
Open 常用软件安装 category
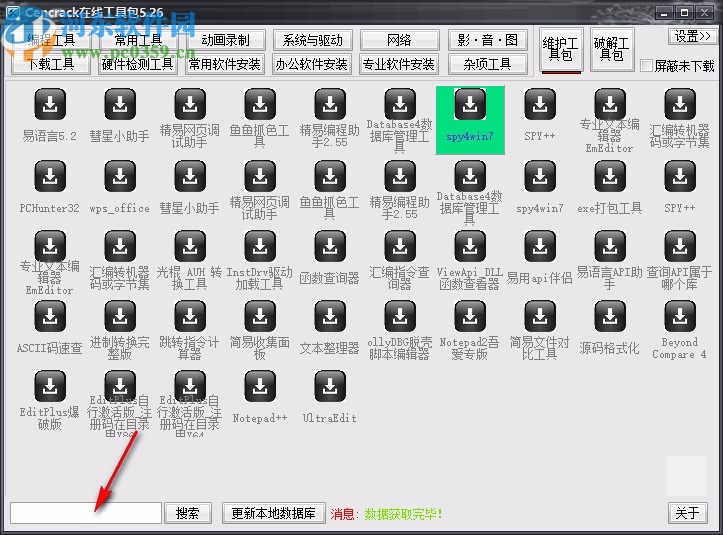(225, 64)
